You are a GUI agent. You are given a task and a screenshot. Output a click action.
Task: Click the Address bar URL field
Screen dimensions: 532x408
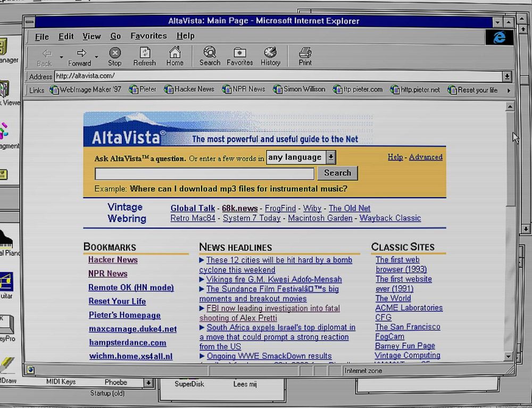pyautogui.click(x=278, y=76)
